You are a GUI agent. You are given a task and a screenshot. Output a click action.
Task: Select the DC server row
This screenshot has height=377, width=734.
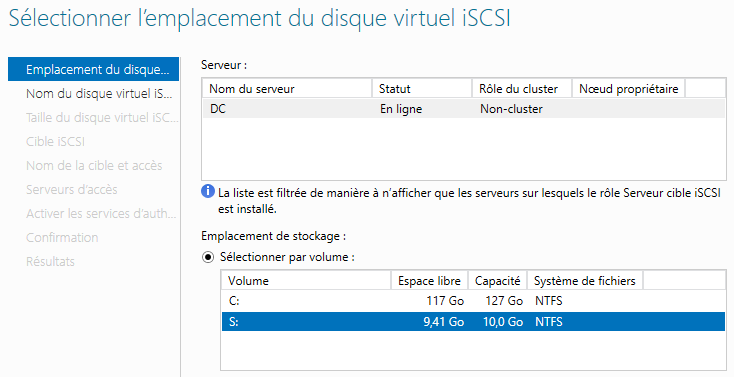[463, 109]
